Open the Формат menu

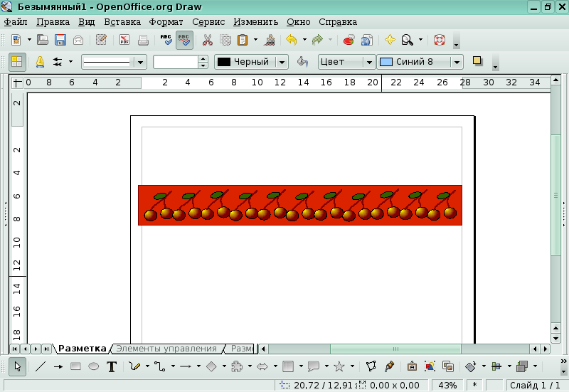pyautogui.click(x=166, y=22)
